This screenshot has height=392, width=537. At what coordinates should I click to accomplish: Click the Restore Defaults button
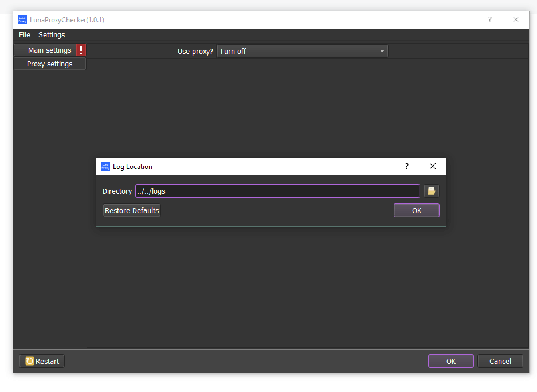pos(131,210)
